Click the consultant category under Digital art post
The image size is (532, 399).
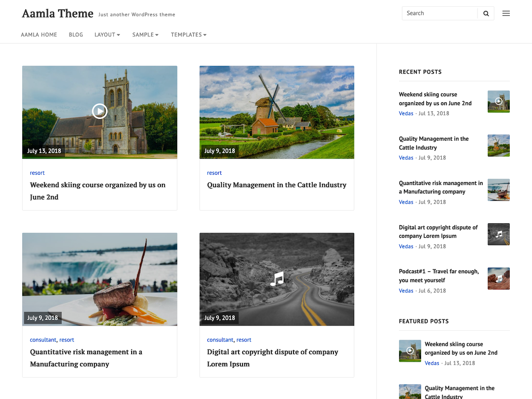[x=220, y=340]
